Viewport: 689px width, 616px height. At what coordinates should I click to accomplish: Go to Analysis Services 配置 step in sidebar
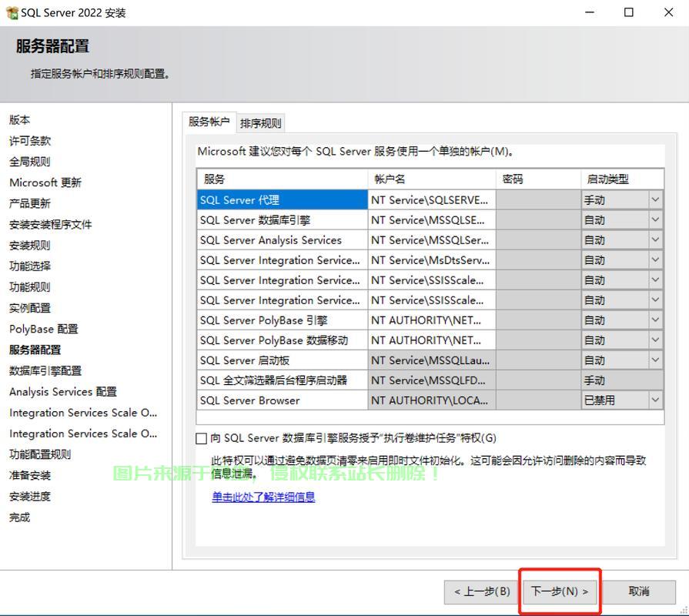[x=63, y=391]
